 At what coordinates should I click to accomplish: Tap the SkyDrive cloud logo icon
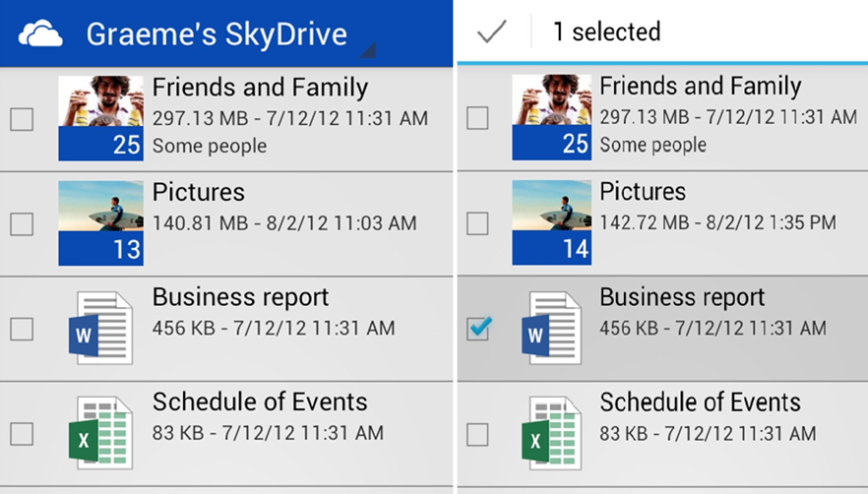(40, 33)
